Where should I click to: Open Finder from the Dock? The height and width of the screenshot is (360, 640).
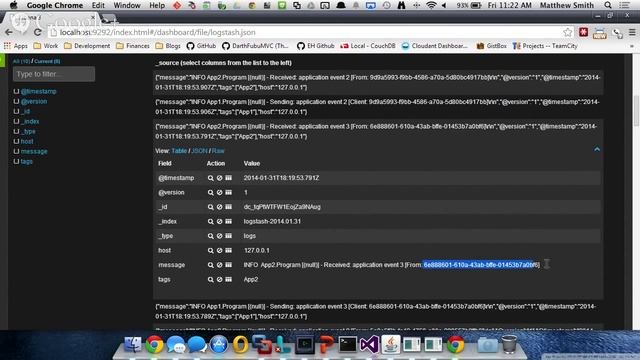[133, 345]
